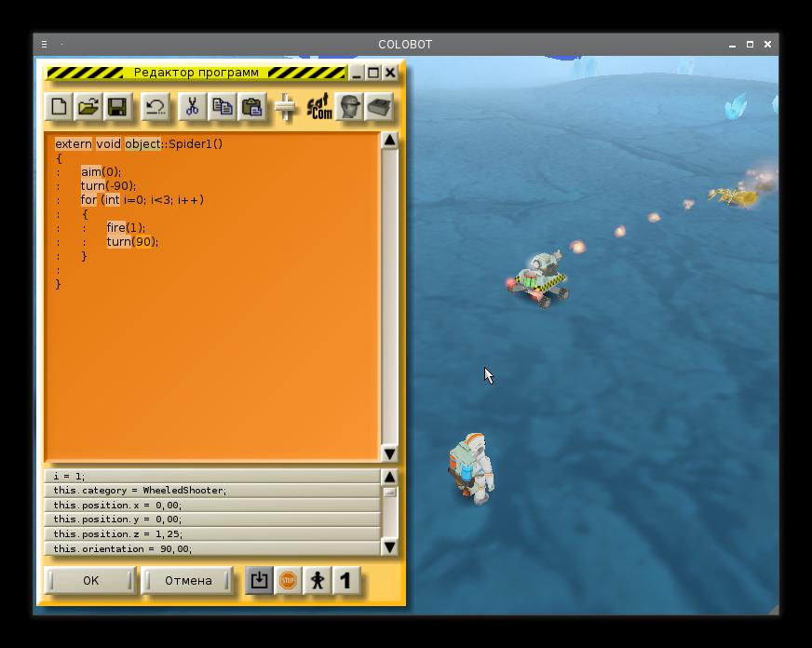Change font size with the plus-shaped icon
812x648 pixels.
click(x=285, y=108)
